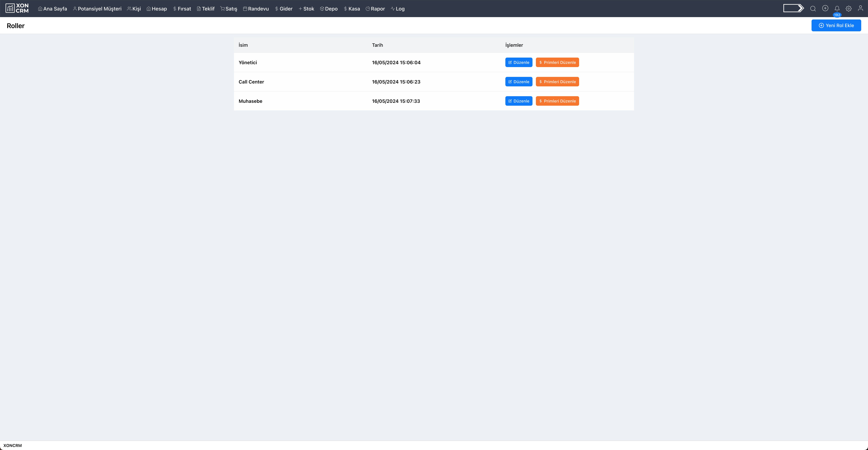This screenshot has width=868, height=450.
Task: Click date 16/05/2024 15:06:23
Action: (x=396, y=82)
